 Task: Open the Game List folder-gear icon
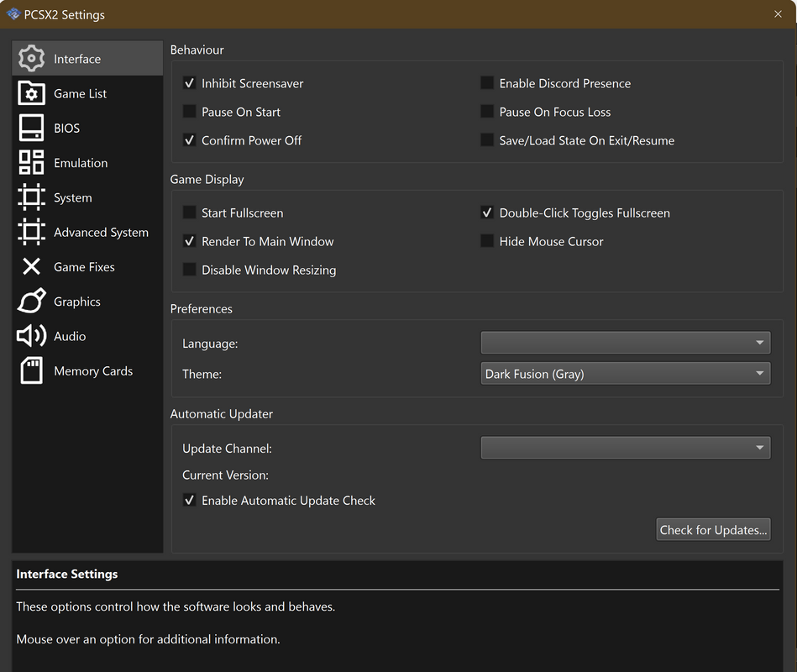click(x=32, y=93)
